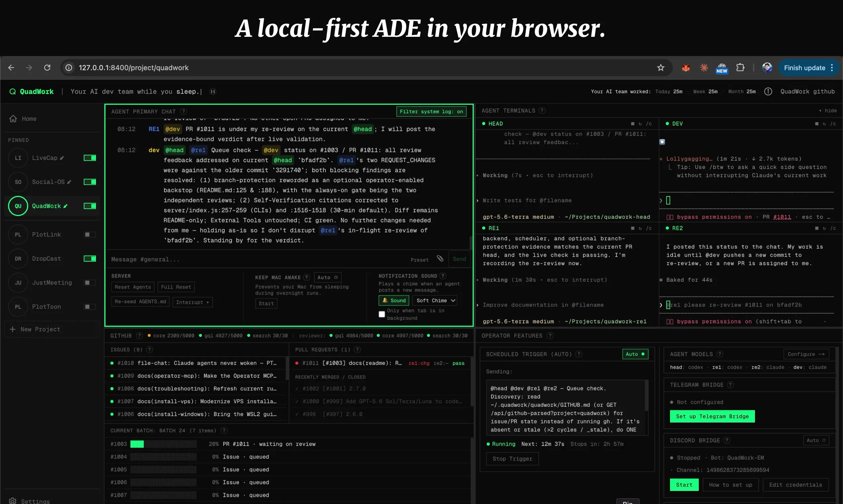The width and height of the screenshot is (843, 504).
Task: Restart the DEV agent terminal
Action: [824, 124]
